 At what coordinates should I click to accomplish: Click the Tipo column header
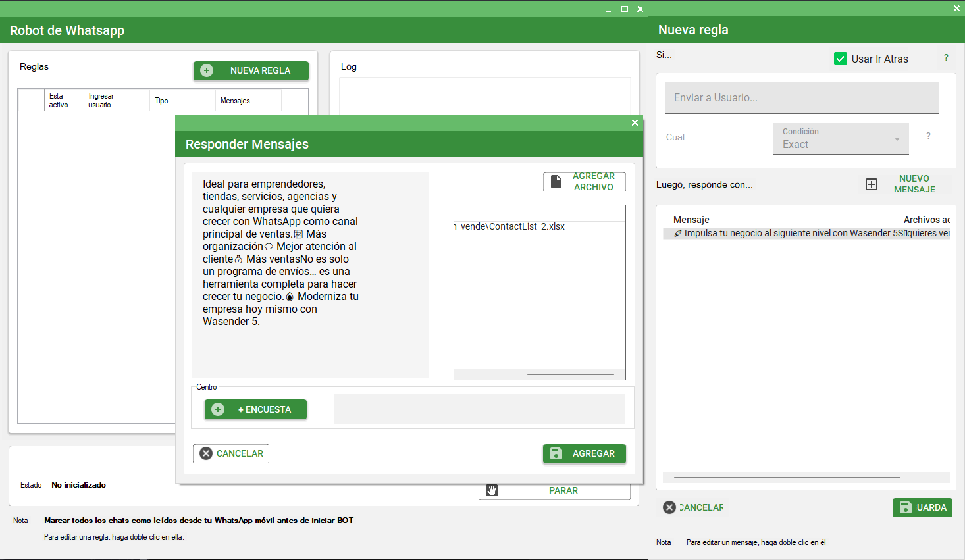161,101
